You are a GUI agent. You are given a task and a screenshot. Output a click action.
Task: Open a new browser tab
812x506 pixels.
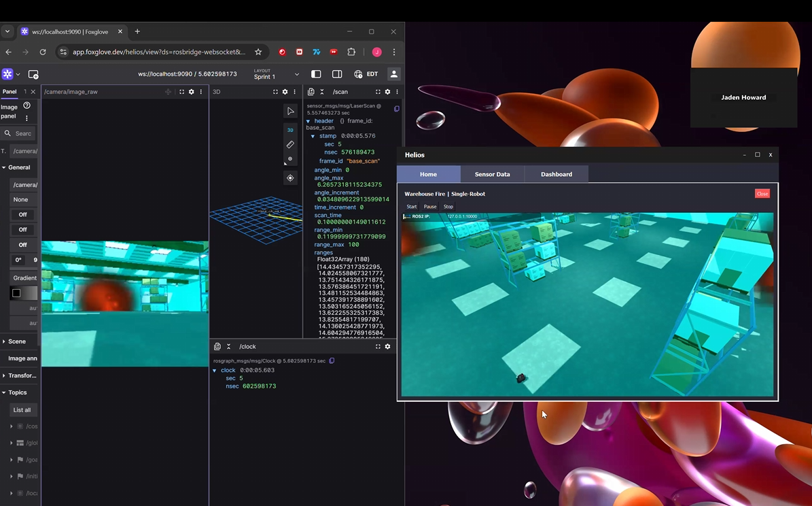click(137, 31)
